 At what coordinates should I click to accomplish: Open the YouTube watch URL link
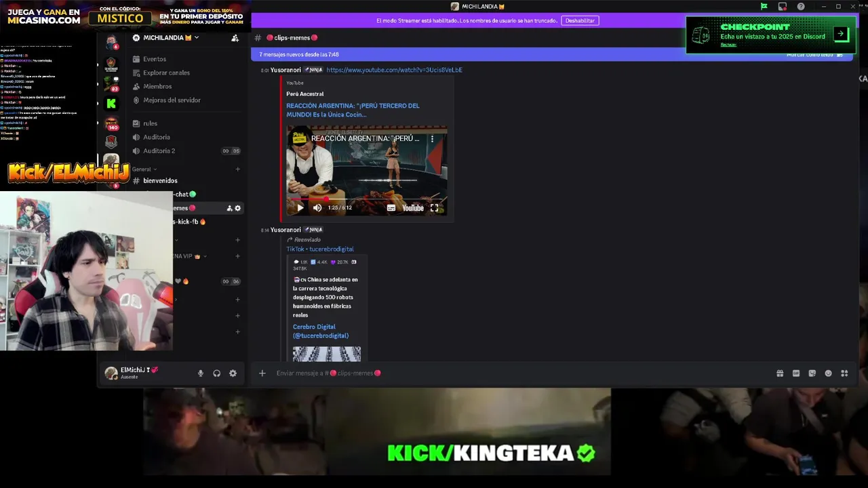coord(394,70)
